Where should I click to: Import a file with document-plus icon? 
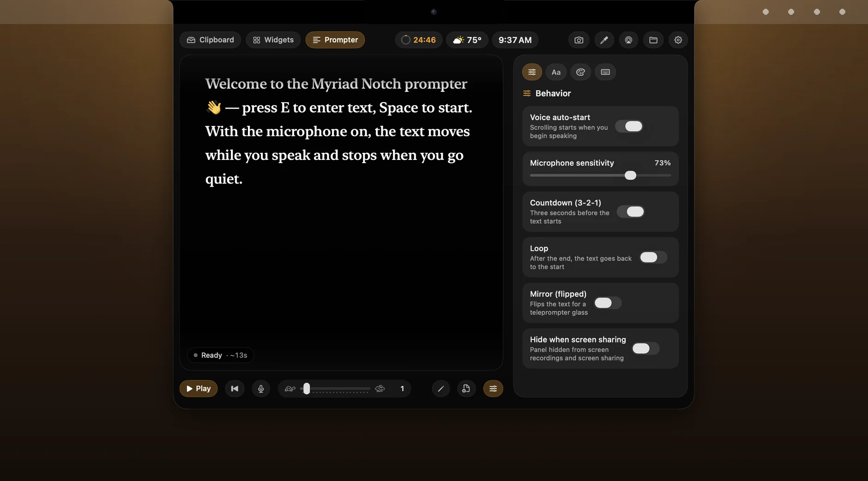coord(466,389)
